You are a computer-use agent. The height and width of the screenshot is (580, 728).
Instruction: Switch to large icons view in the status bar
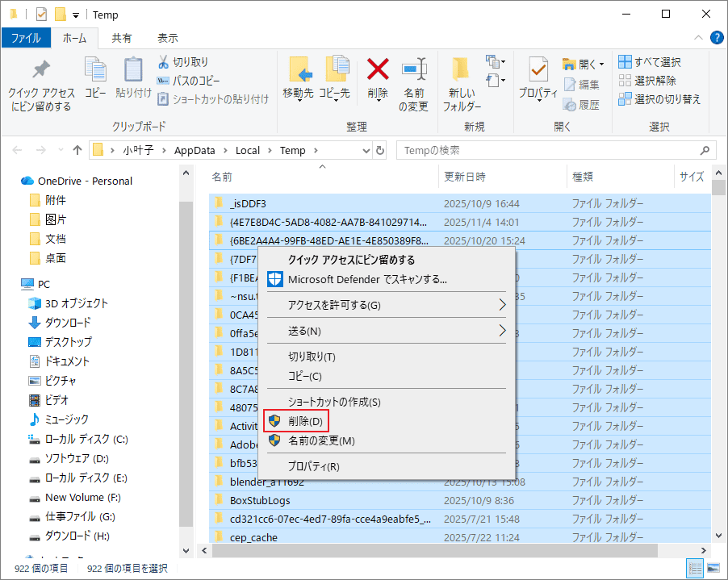[713, 568]
